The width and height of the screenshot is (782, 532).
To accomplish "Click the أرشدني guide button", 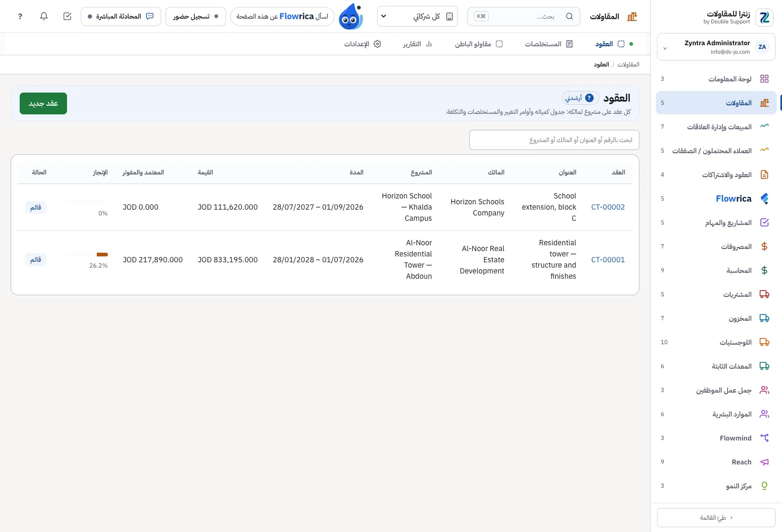I will (x=580, y=98).
